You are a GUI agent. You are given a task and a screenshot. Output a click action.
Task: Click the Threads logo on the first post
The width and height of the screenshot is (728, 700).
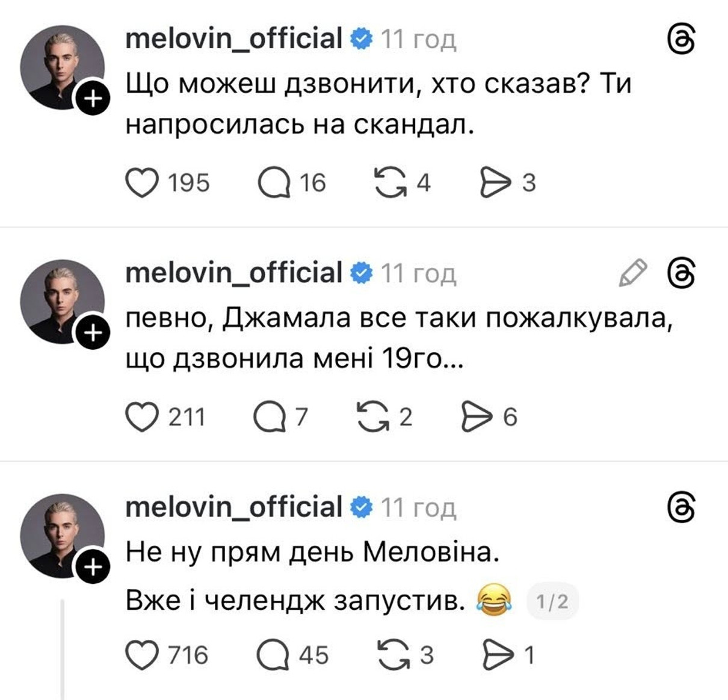[x=682, y=37]
